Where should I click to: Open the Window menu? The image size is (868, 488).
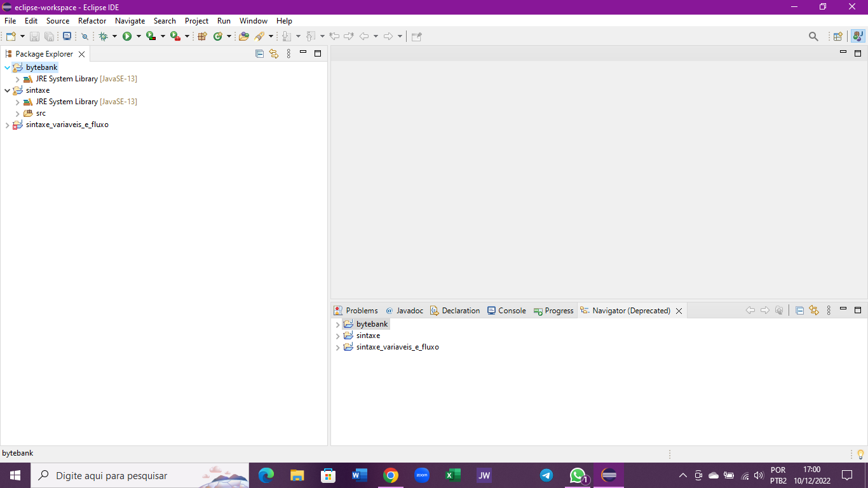(x=254, y=21)
